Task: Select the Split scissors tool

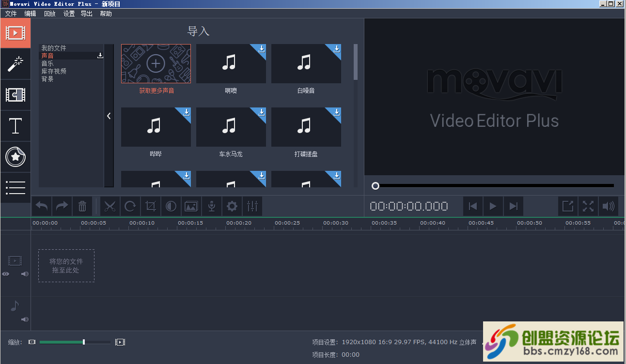Action: [x=110, y=206]
